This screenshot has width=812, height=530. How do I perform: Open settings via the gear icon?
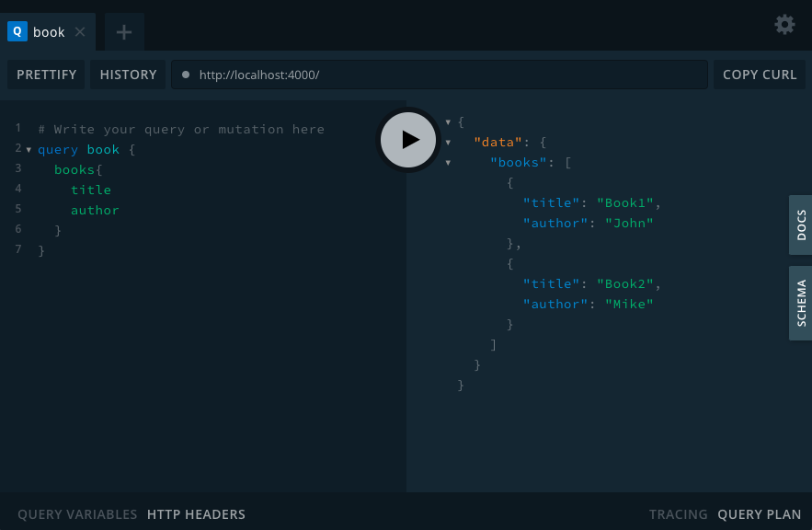[784, 24]
